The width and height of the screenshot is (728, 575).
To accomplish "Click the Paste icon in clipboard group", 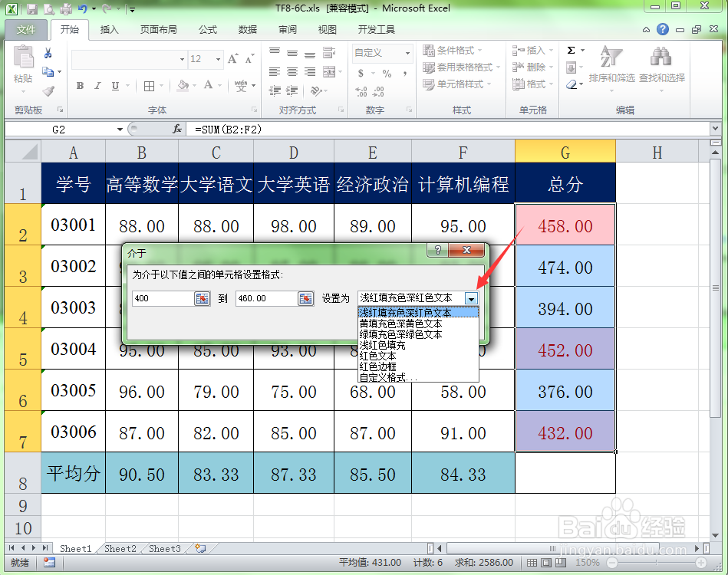I will (x=23, y=58).
